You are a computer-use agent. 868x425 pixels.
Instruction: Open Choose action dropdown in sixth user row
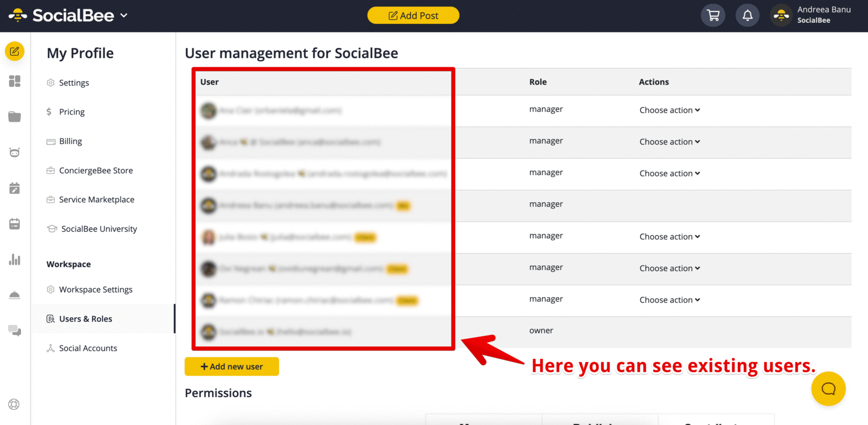669,268
